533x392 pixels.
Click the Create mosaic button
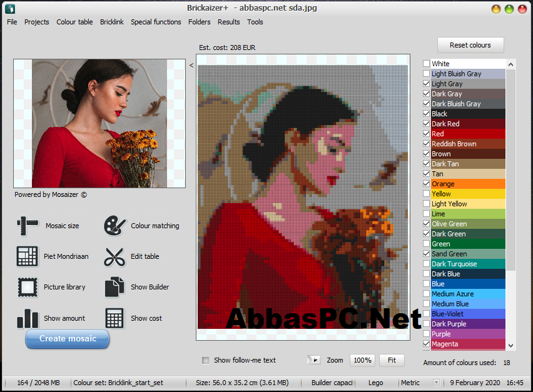[x=68, y=339]
